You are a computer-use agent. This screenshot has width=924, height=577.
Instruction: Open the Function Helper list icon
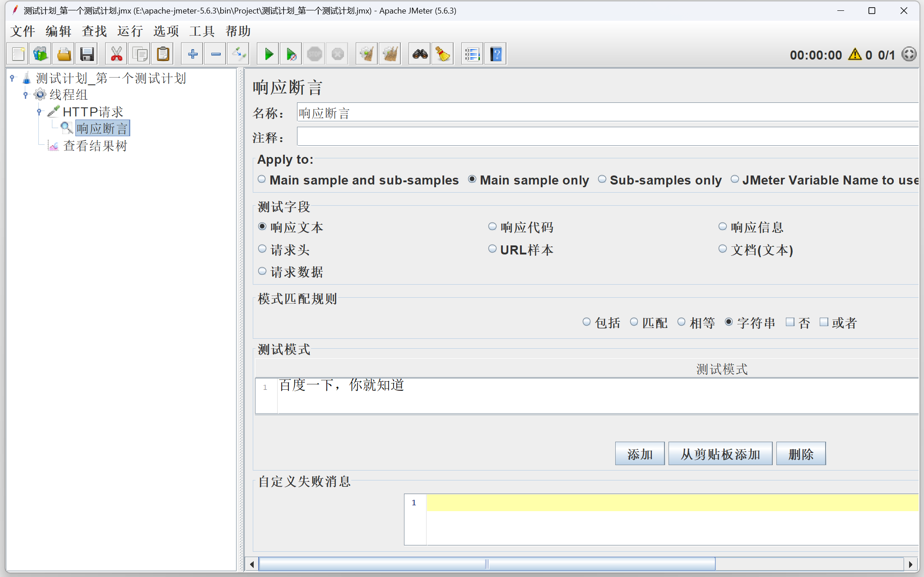pyautogui.click(x=473, y=54)
